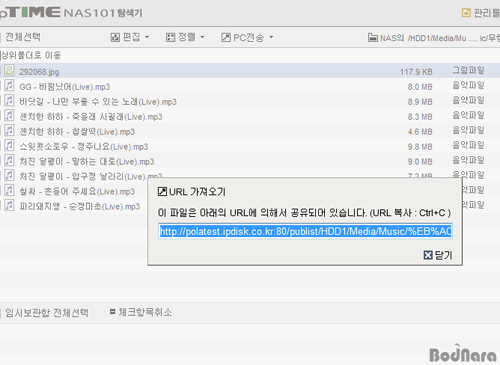
Task: Click 전체선택 to select all files
Action: tap(23, 37)
